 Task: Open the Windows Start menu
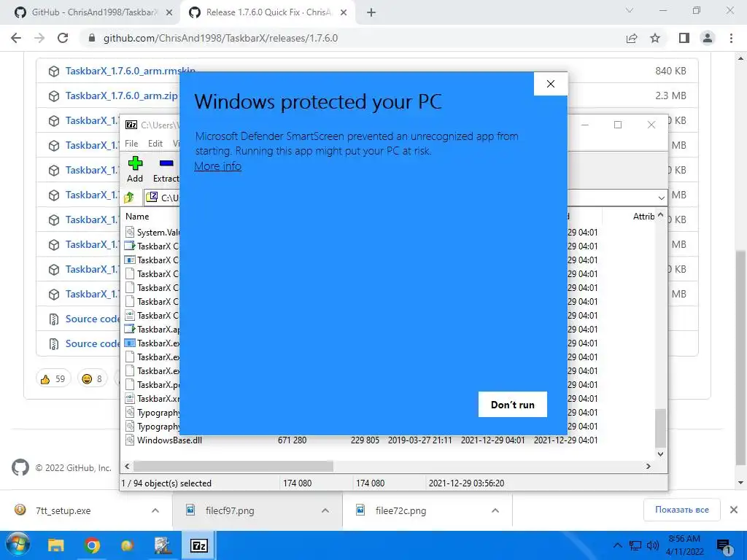[x=18, y=545]
